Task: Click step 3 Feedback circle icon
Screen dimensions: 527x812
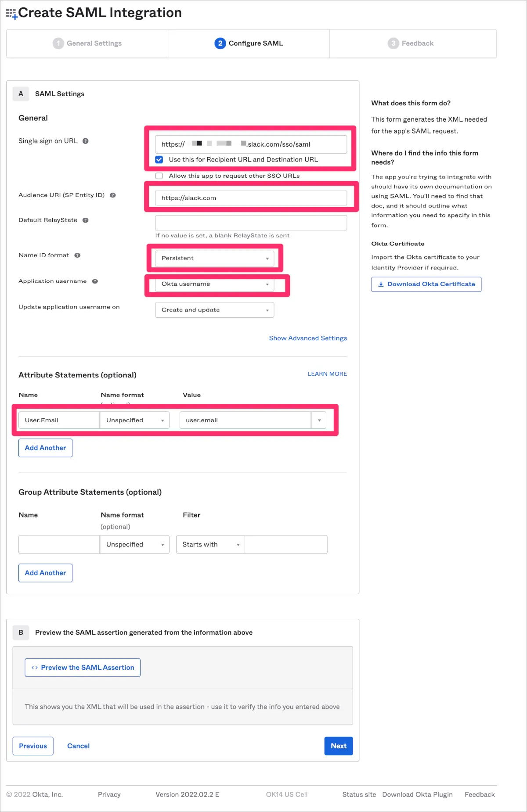Action: pos(393,43)
